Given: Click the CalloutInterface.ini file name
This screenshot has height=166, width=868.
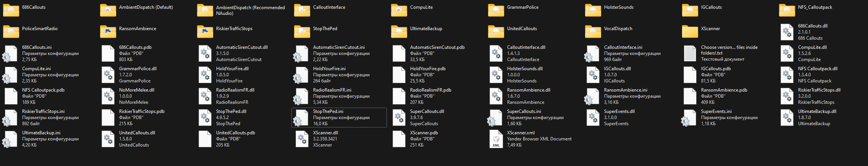Looking at the screenshot, I should pos(623,47).
